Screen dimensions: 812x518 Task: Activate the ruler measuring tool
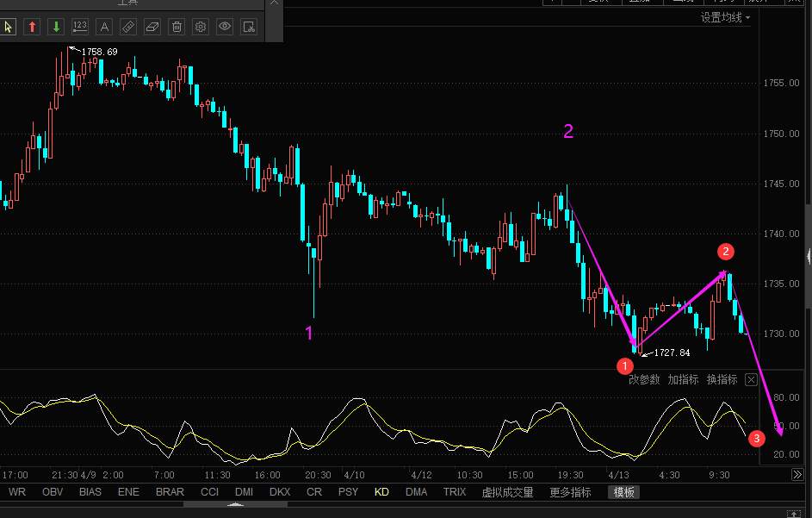pos(128,27)
